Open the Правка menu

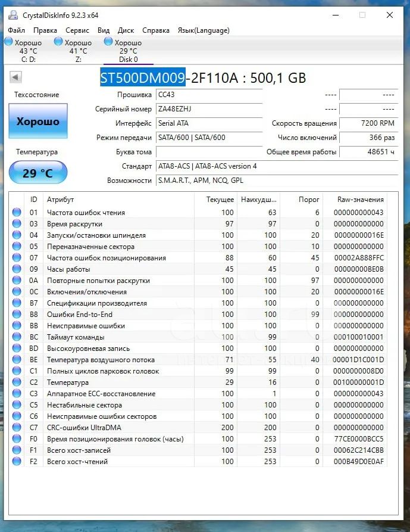coord(45,30)
